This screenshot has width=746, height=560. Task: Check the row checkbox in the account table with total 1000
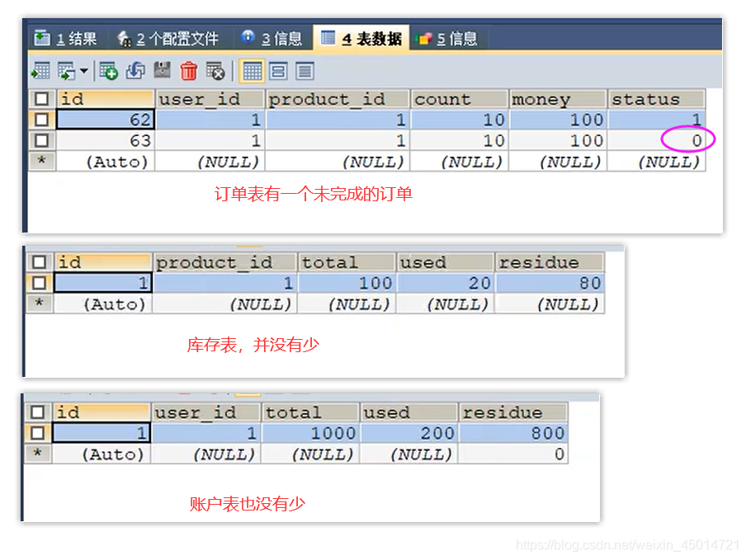(x=38, y=433)
